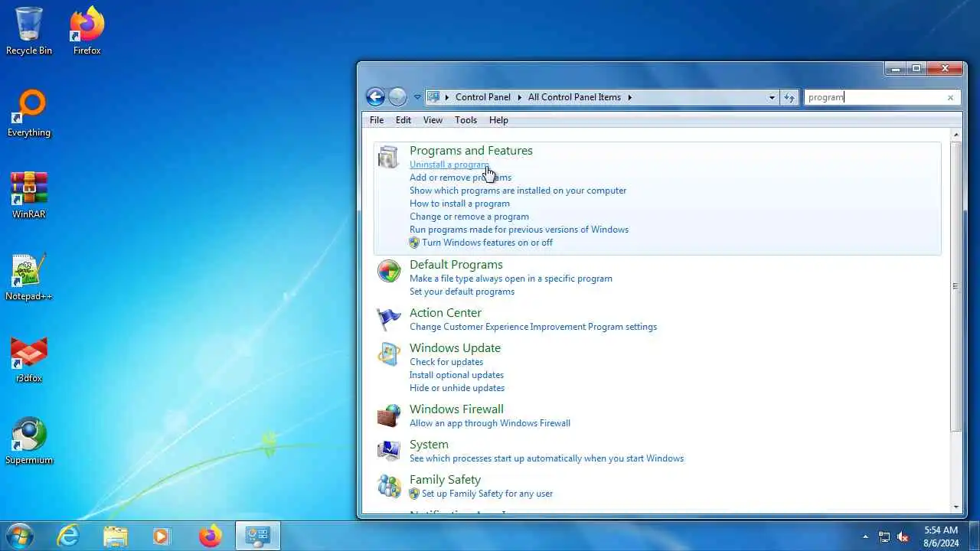This screenshot has width=980, height=551.
Task: Click the Action Center flag icon
Action: pos(389,318)
